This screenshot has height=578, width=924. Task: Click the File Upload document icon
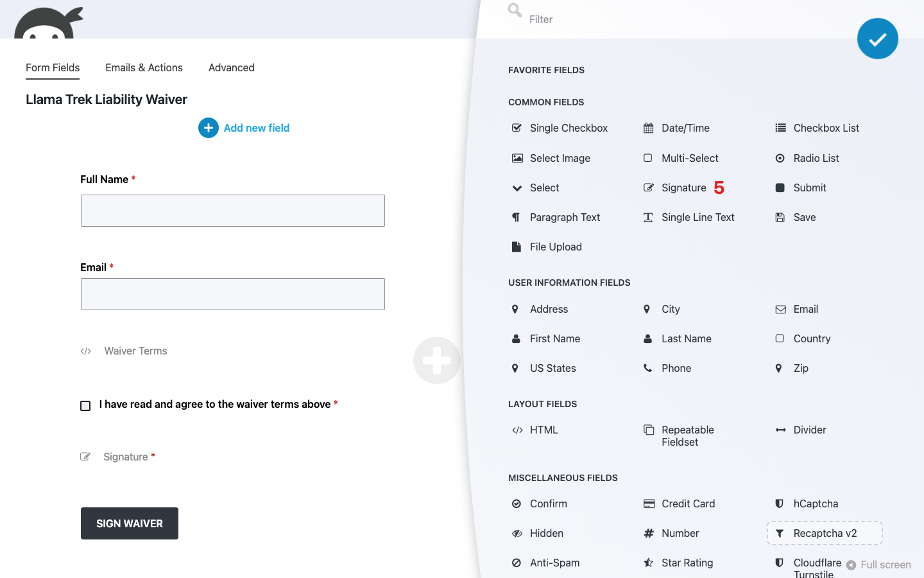pyautogui.click(x=517, y=247)
